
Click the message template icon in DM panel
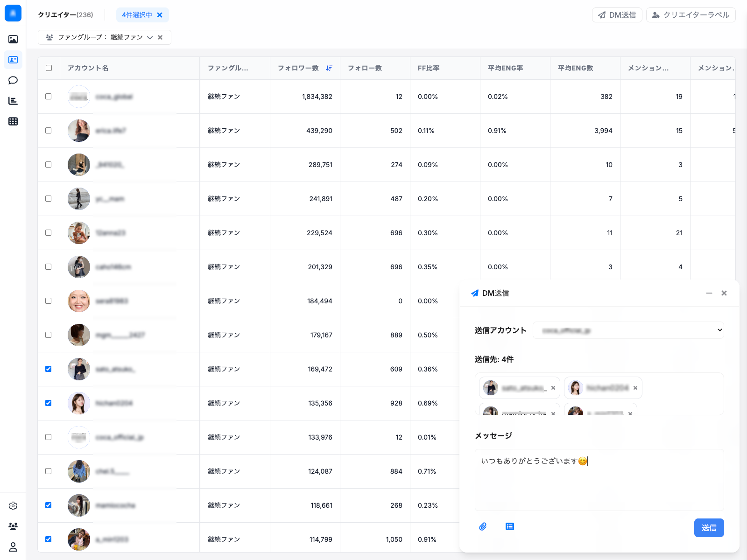[510, 526]
